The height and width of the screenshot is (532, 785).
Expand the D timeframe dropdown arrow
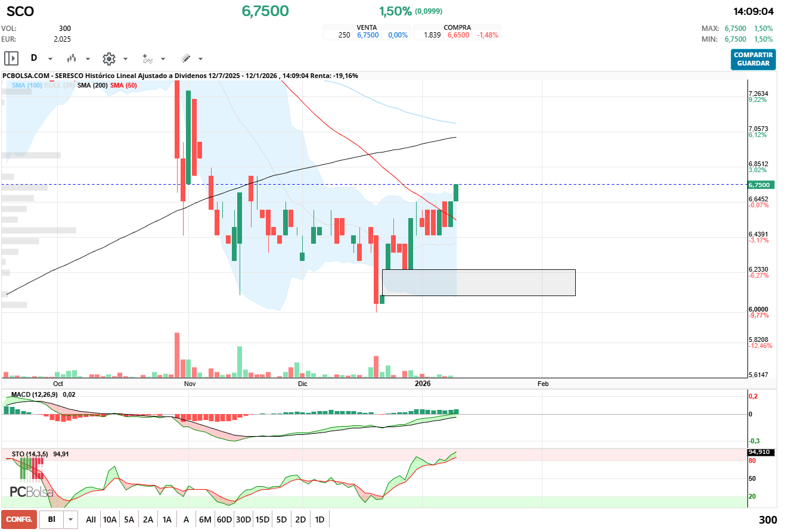tap(50, 59)
